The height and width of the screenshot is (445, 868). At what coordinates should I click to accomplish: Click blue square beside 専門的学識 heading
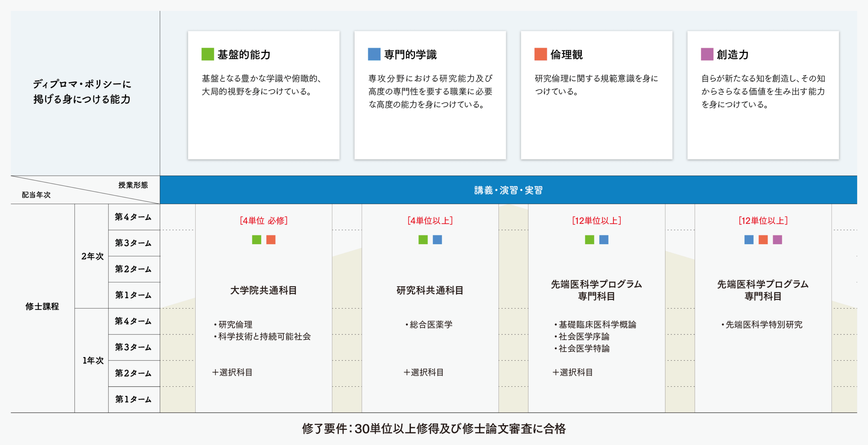(374, 54)
